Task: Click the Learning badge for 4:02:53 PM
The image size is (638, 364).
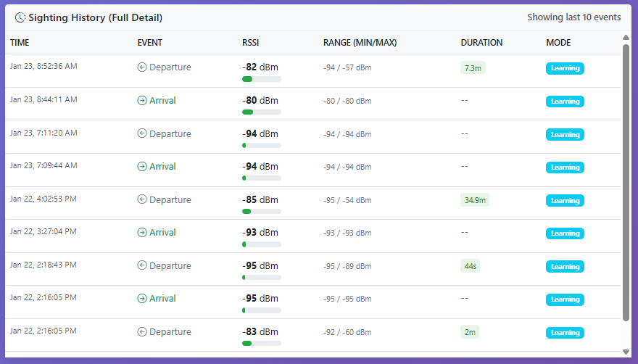Action: point(565,200)
